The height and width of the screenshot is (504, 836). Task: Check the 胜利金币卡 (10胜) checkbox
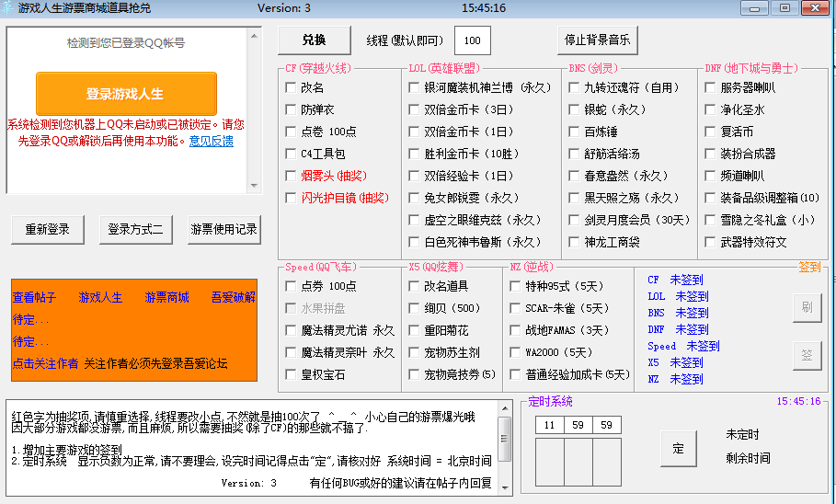tap(414, 154)
